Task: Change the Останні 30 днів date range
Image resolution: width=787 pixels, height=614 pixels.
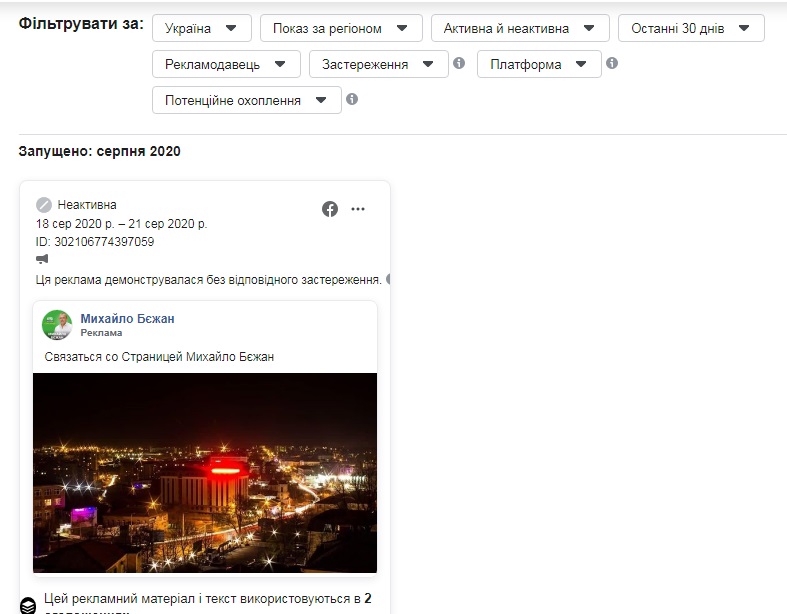Action: (690, 28)
